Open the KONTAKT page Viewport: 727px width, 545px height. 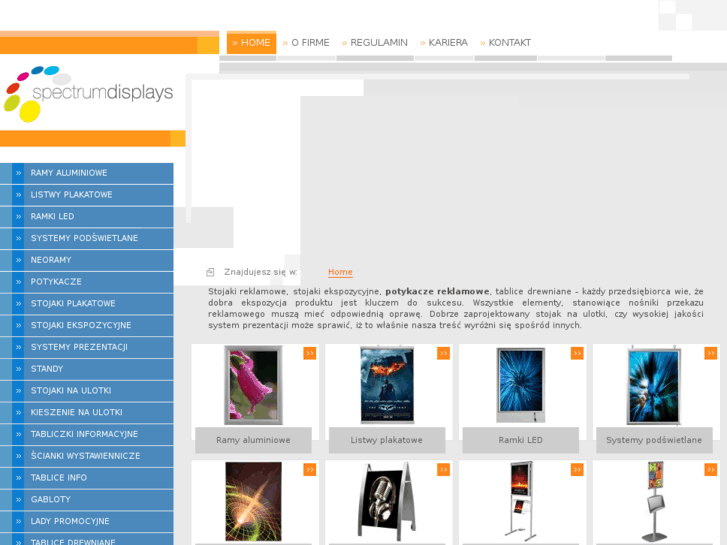505,43
